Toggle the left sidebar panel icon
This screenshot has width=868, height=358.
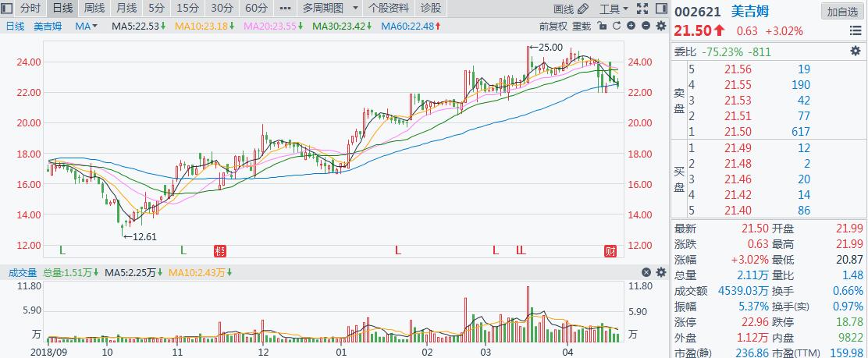(8, 9)
